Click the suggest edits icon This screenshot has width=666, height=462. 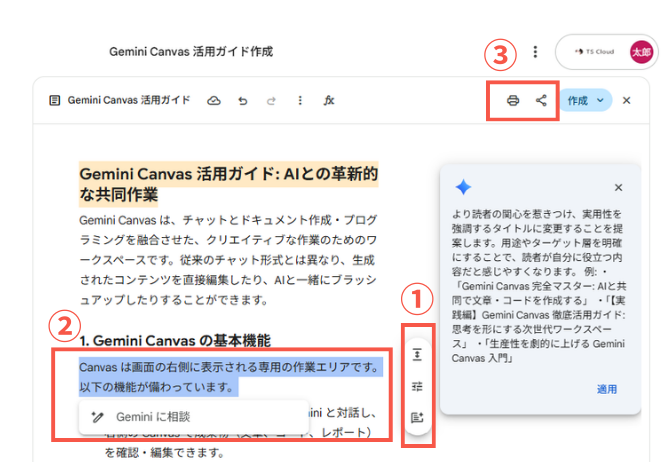pos(418,417)
